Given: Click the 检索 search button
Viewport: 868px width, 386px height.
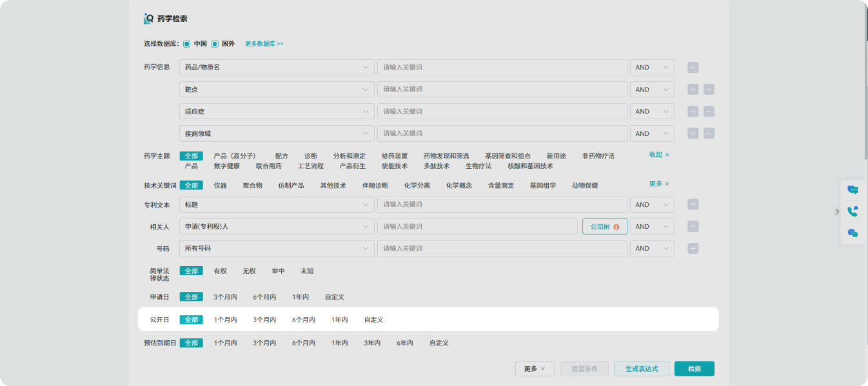Looking at the screenshot, I should point(695,369).
